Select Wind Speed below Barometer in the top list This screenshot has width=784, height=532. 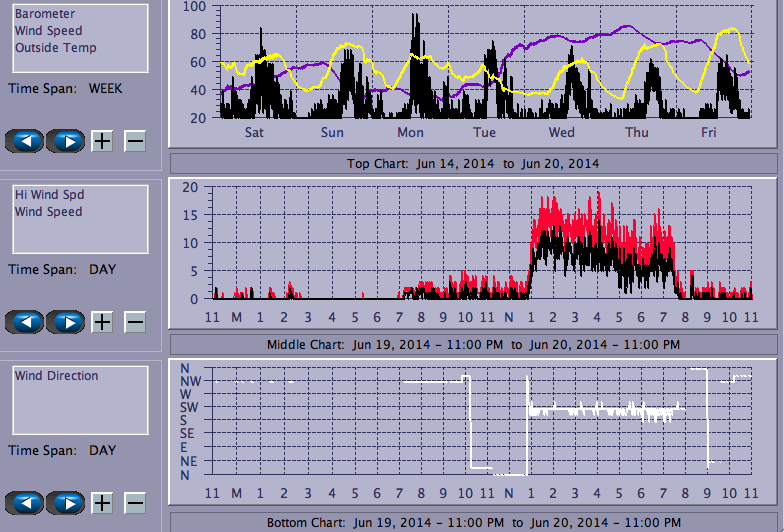48,31
